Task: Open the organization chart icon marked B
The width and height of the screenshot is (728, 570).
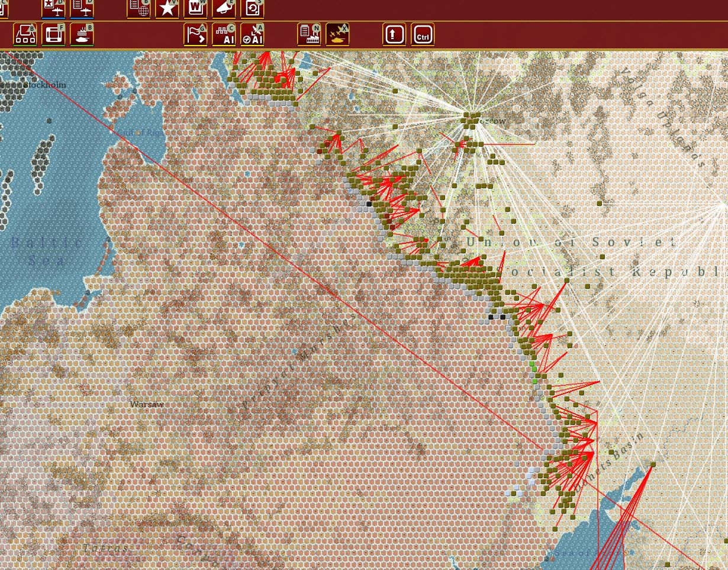Action: pyautogui.click(x=25, y=34)
